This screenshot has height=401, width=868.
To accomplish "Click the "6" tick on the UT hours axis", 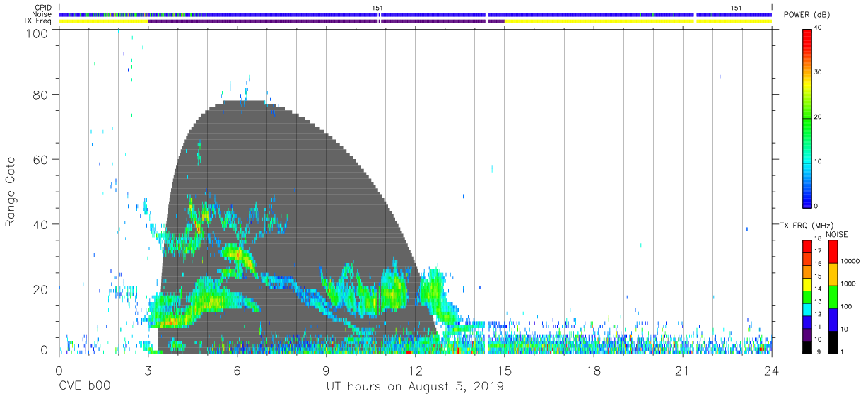I will 237,371.
